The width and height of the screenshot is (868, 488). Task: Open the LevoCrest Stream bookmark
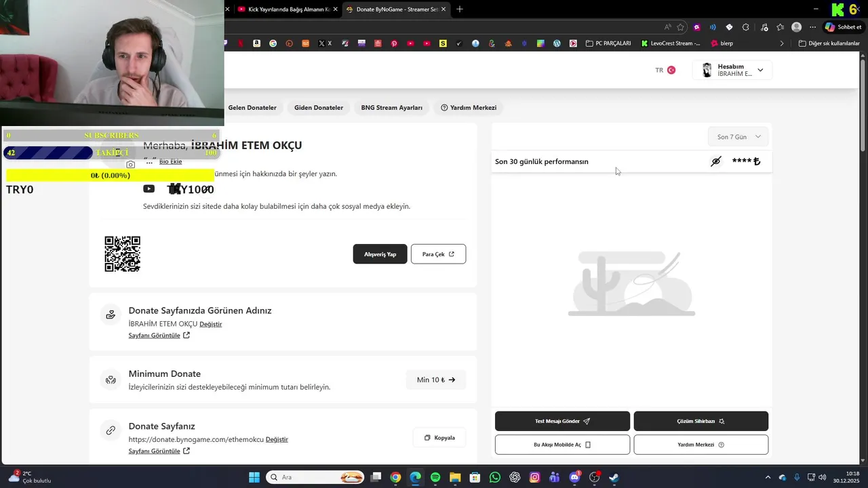pos(671,43)
